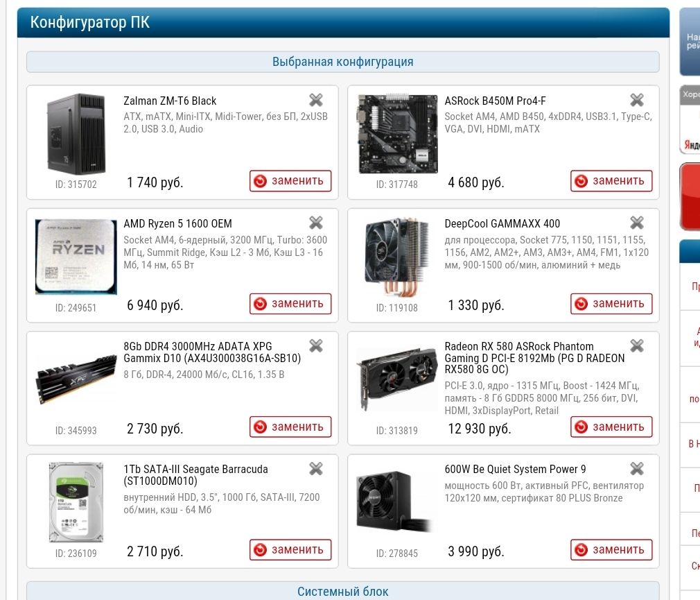Open the Be Quiet power supply thumbnail
The image size is (700, 600).
[x=394, y=502]
